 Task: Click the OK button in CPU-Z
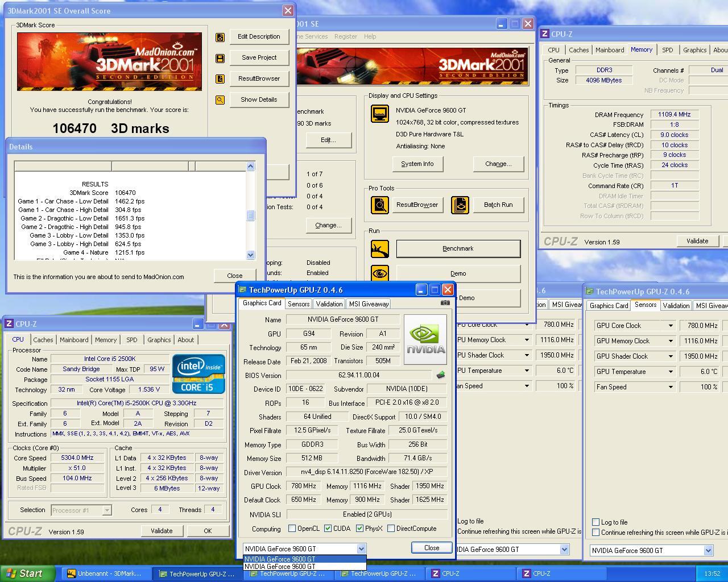pos(208,531)
